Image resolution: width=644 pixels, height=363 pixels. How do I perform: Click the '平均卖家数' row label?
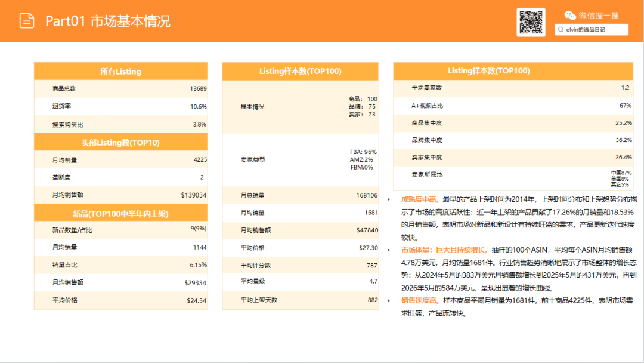[x=427, y=88]
